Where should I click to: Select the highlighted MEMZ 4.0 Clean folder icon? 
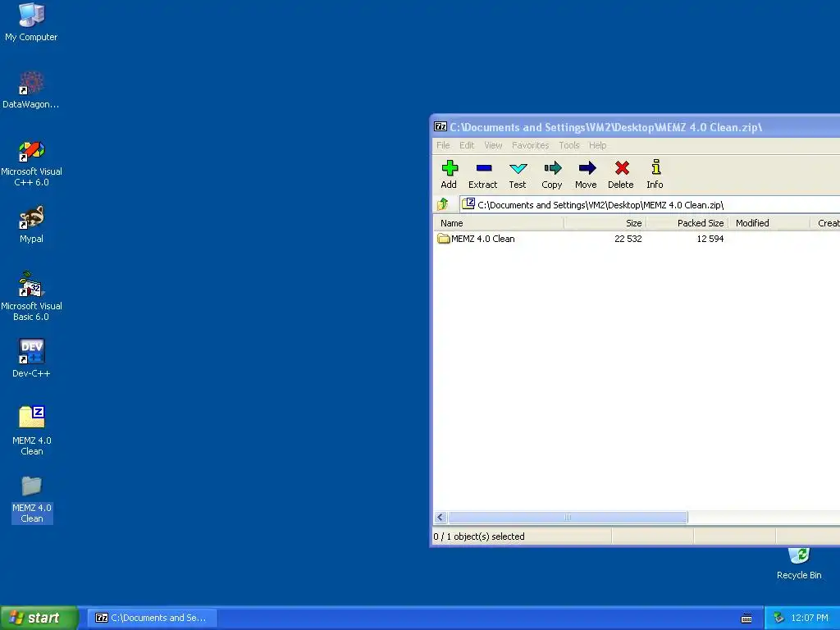point(32,500)
